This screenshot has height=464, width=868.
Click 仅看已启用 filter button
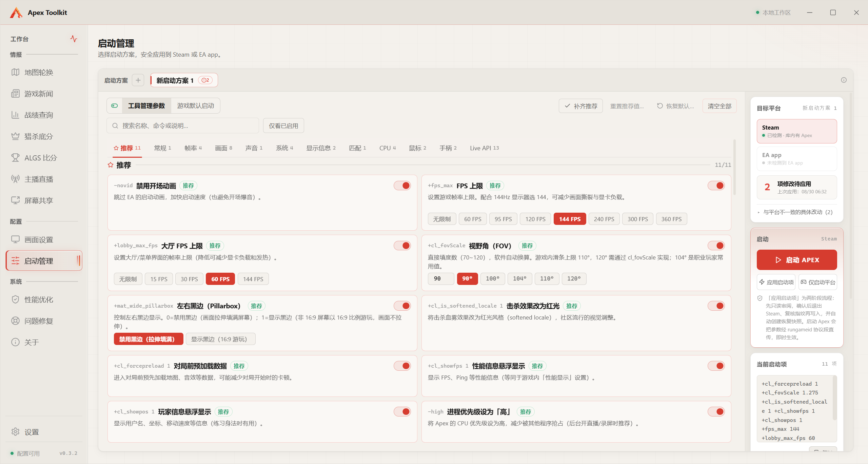point(283,126)
